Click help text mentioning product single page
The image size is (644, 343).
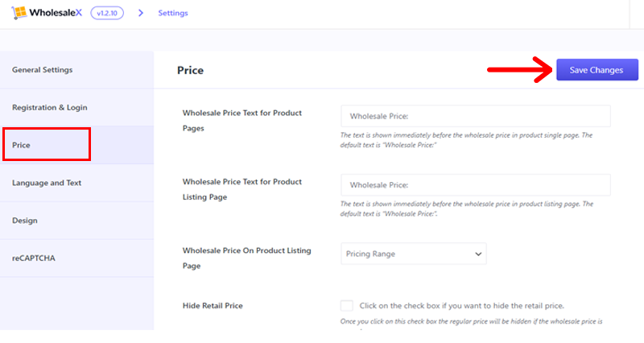(x=466, y=140)
